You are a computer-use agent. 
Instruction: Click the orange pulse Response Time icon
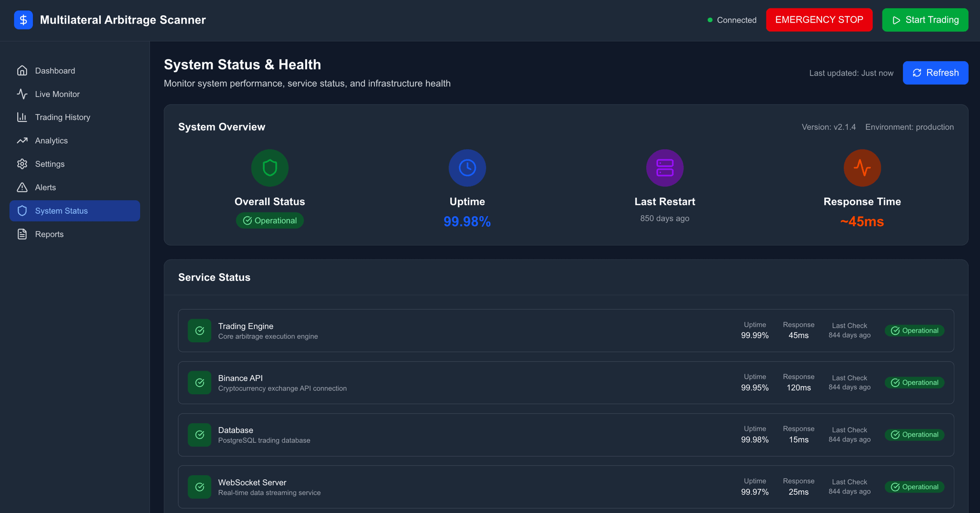click(x=862, y=168)
